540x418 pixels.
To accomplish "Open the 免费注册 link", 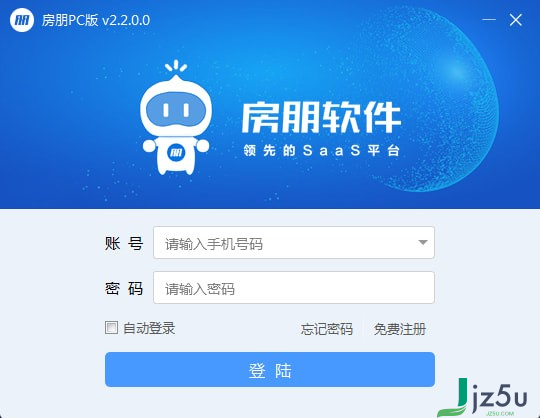I will [x=400, y=329].
